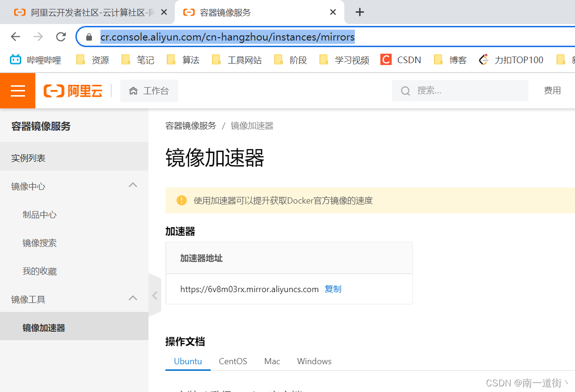Close the 容器镜像服务 browser tab
The image size is (575, 392).
pos(333,12)
